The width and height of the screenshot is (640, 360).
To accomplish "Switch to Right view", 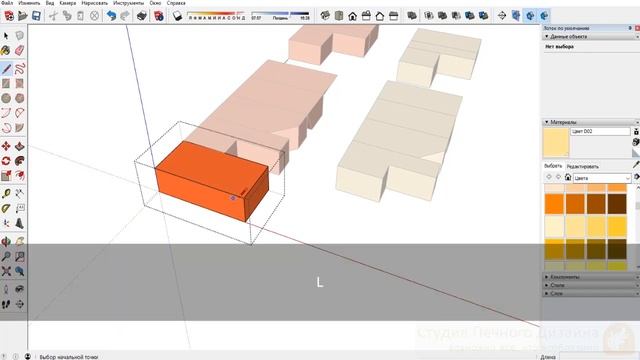I will tap(366, 16).
